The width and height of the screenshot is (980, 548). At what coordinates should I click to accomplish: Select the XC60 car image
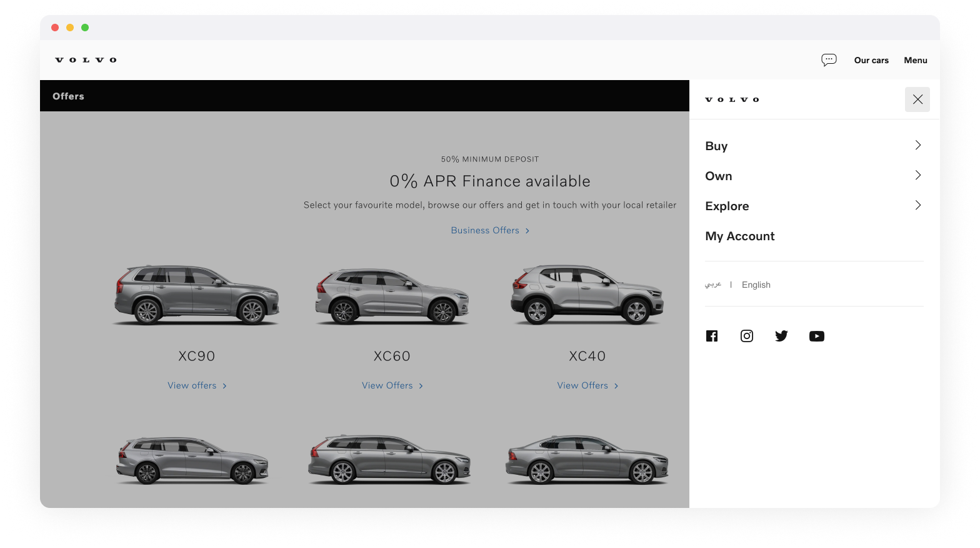392,295
